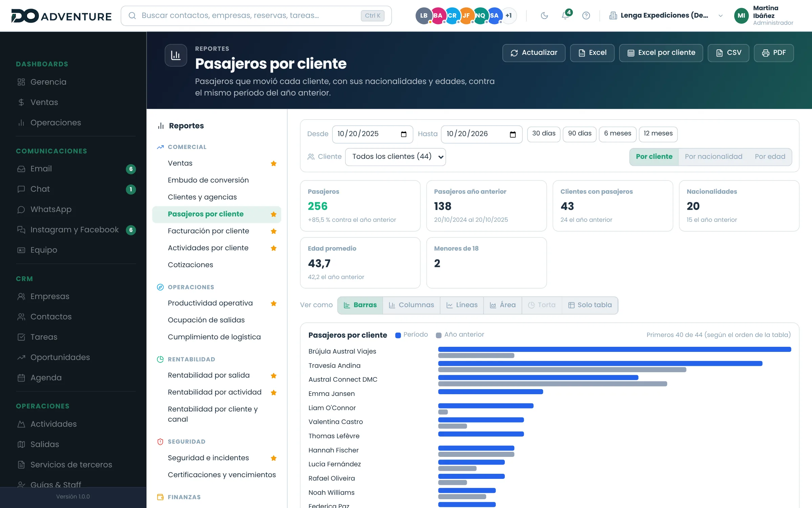Click the Año anterior legend swatch
Screen dimensions: 812x508
(x=438, y=335)
